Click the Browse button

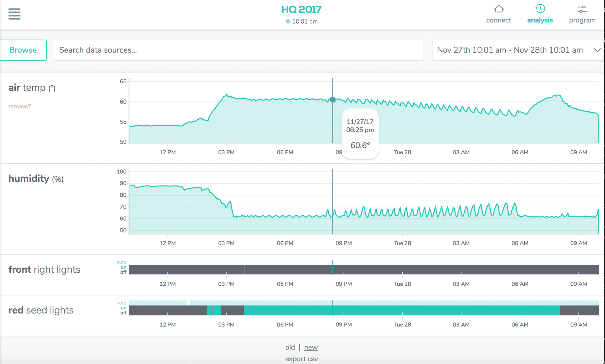(x=23, y=50)
